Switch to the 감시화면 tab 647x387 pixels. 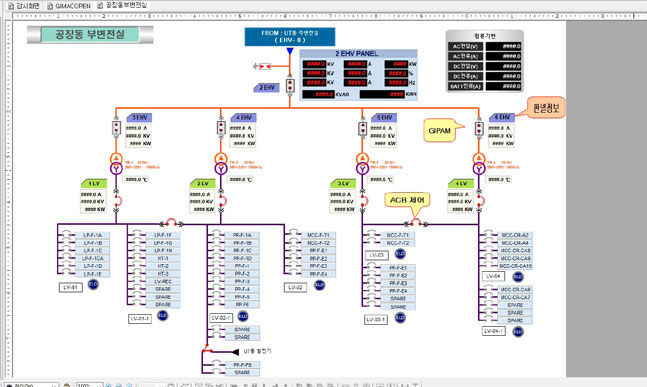point(24,6)
